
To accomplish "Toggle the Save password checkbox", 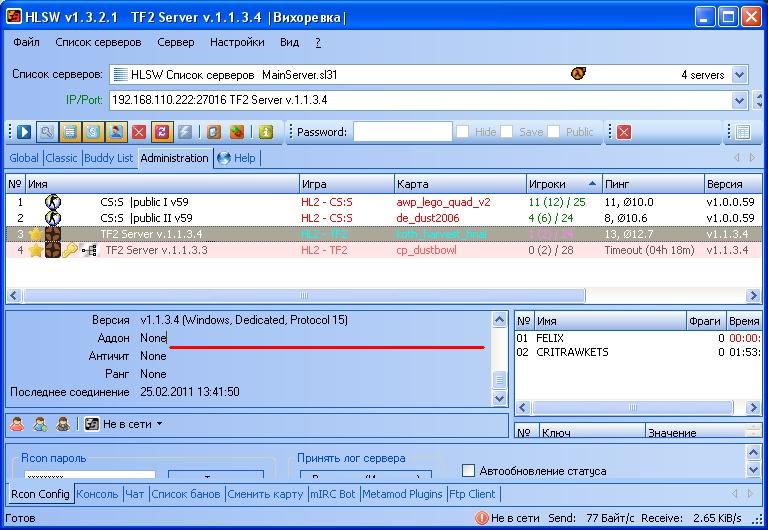I will (x=507, y=132).
